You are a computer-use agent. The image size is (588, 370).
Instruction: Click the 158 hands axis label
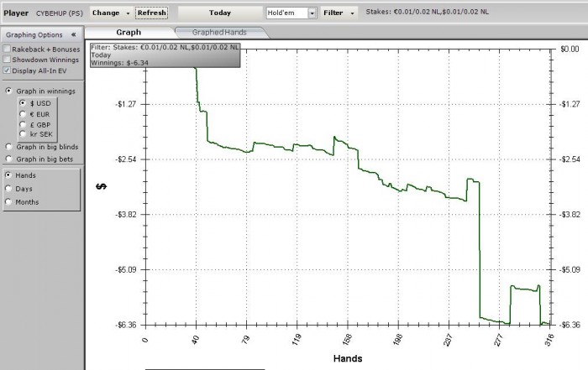347,339
